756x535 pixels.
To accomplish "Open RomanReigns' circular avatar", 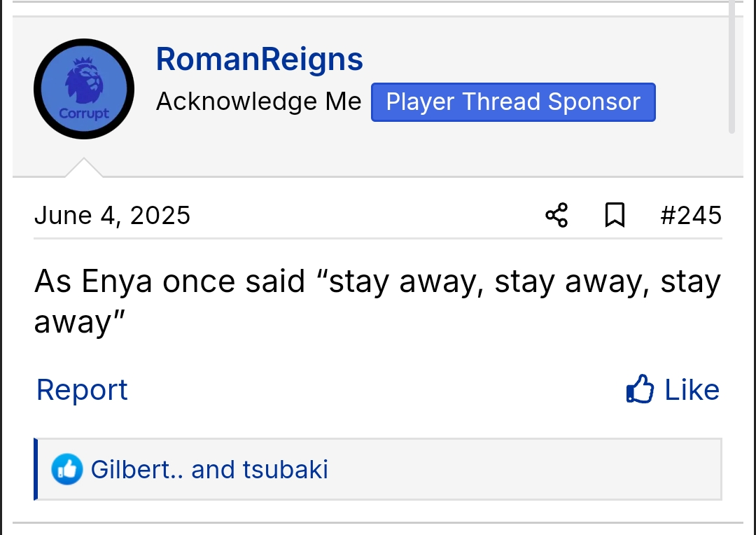I will coord(84,89).
